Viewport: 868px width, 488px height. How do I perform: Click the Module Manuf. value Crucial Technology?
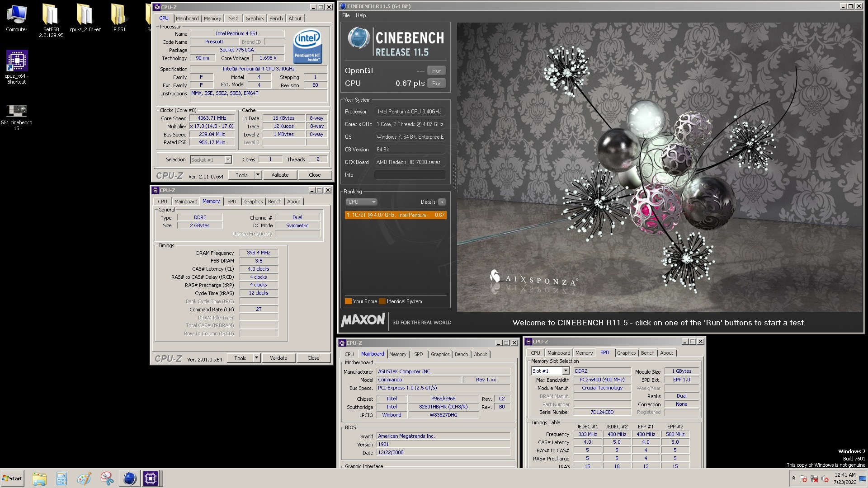[602, 388]
